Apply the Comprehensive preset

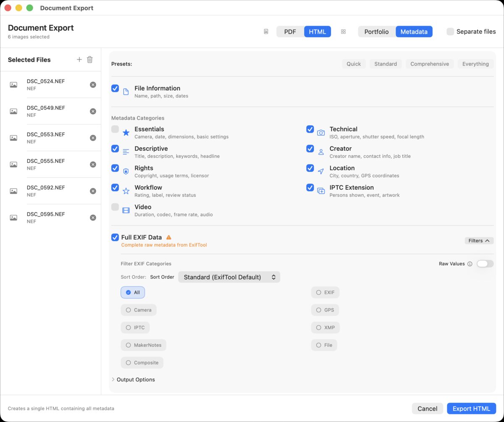pos(430,63)
